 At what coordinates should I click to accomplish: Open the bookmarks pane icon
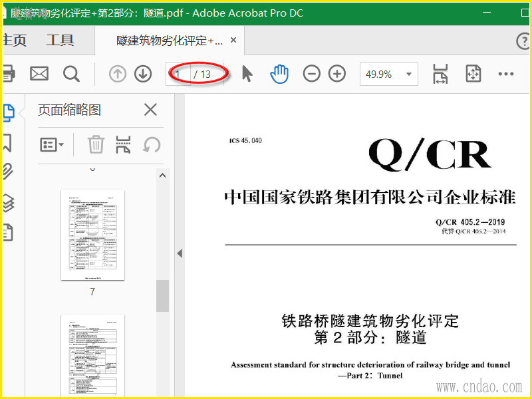pyautogui.click(x=7, y=142)
